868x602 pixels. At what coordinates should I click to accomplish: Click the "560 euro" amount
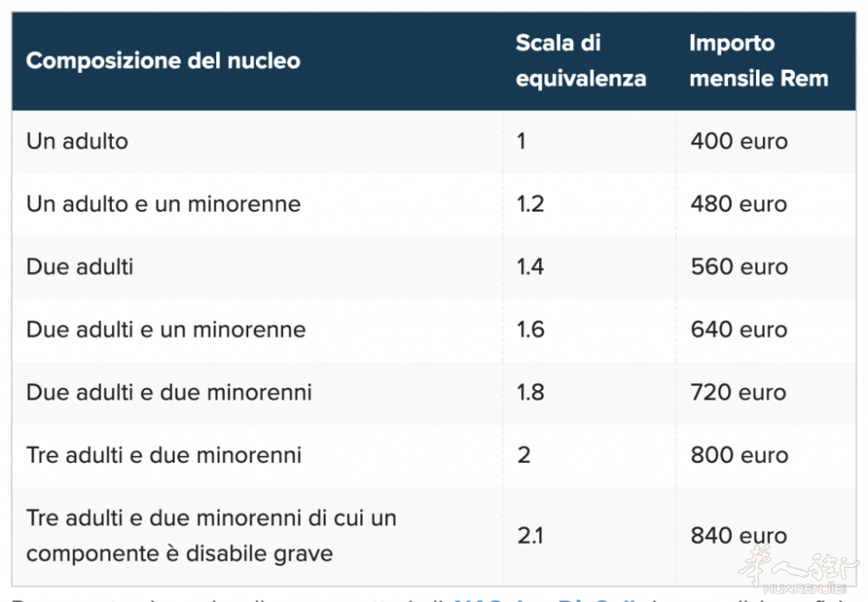point(739,267)
